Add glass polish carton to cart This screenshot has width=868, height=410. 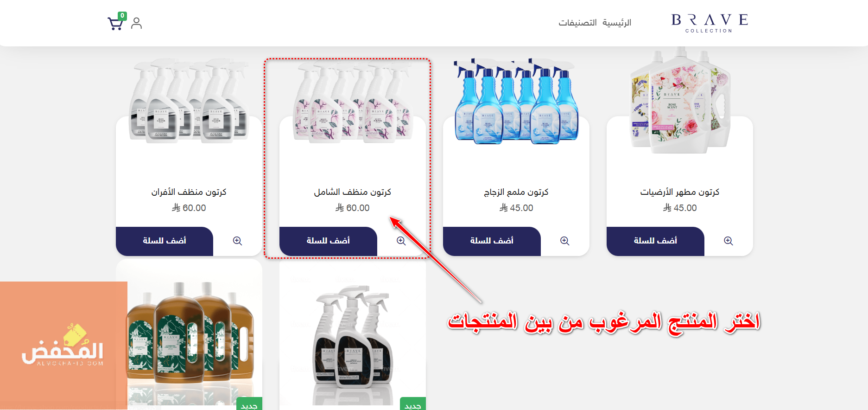[x=492, y=241]
